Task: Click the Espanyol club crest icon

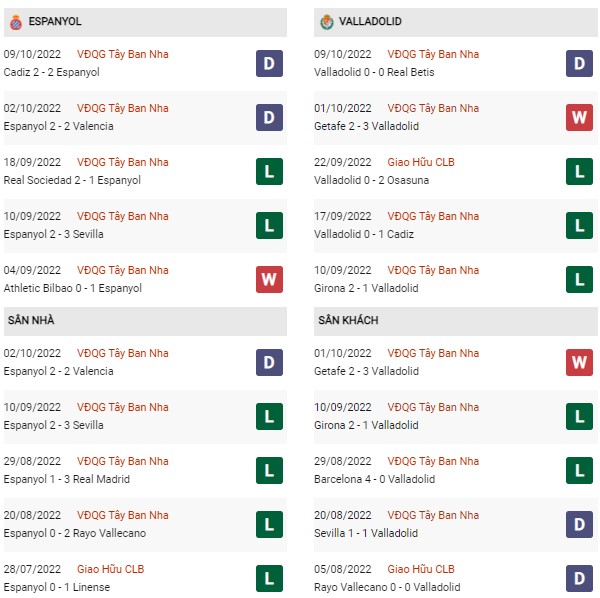Action: (x=16, y=22)
